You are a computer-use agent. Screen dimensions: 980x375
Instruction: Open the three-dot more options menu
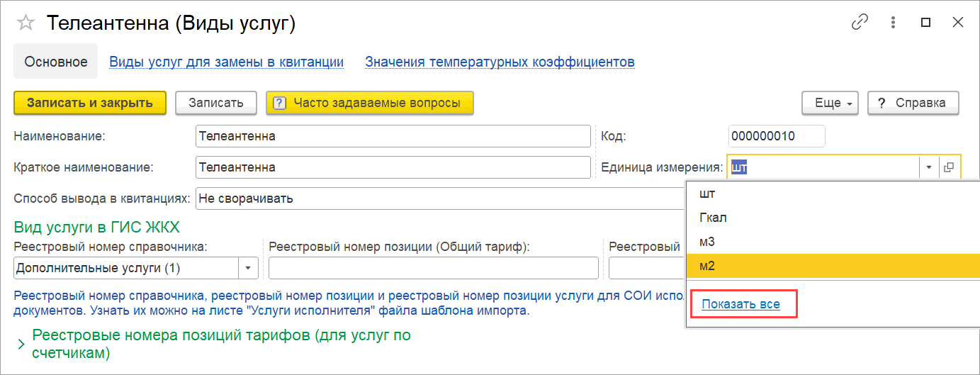pyautogui.click(x=894, y=23)
